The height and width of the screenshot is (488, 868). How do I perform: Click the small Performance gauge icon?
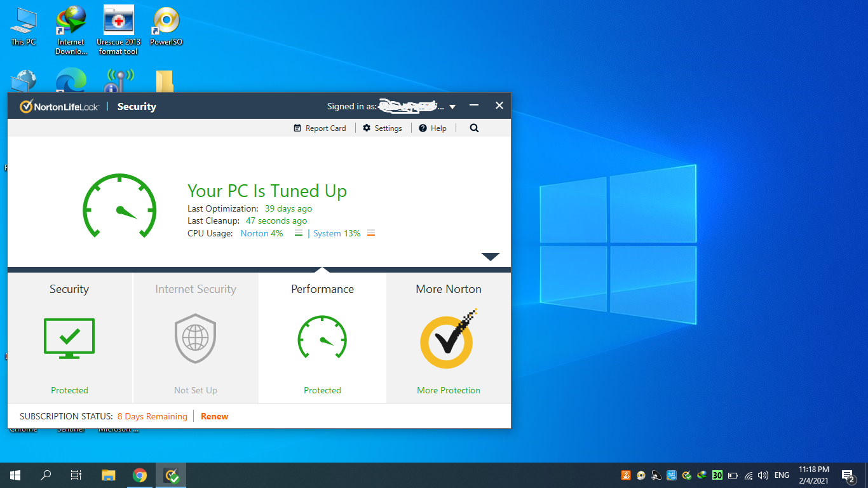(x=322, y=338)
